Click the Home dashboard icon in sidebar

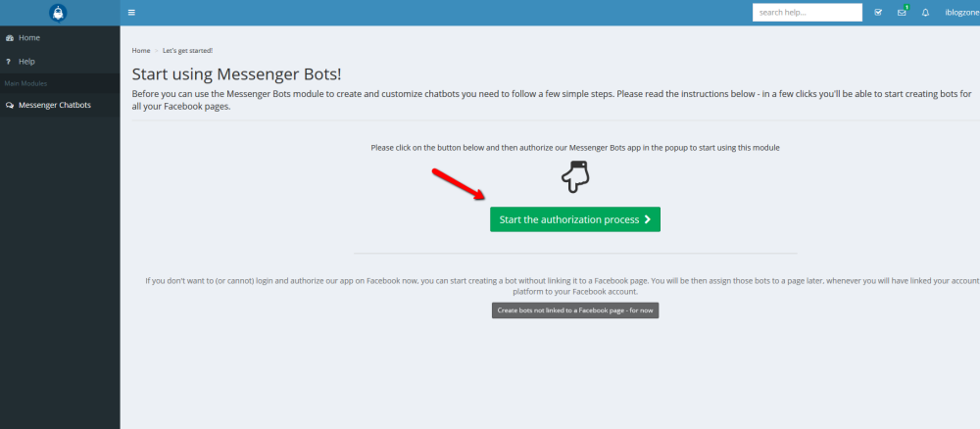point(10,38)
